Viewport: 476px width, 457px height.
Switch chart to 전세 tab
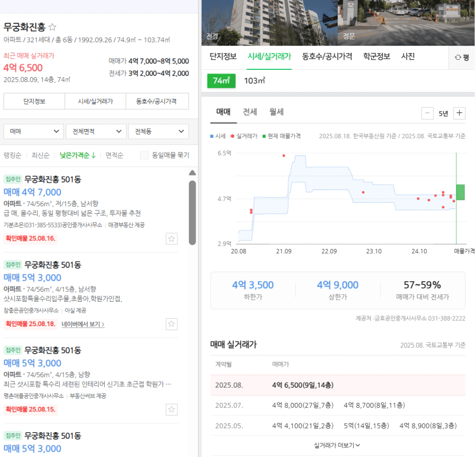(x=250, y=112)
